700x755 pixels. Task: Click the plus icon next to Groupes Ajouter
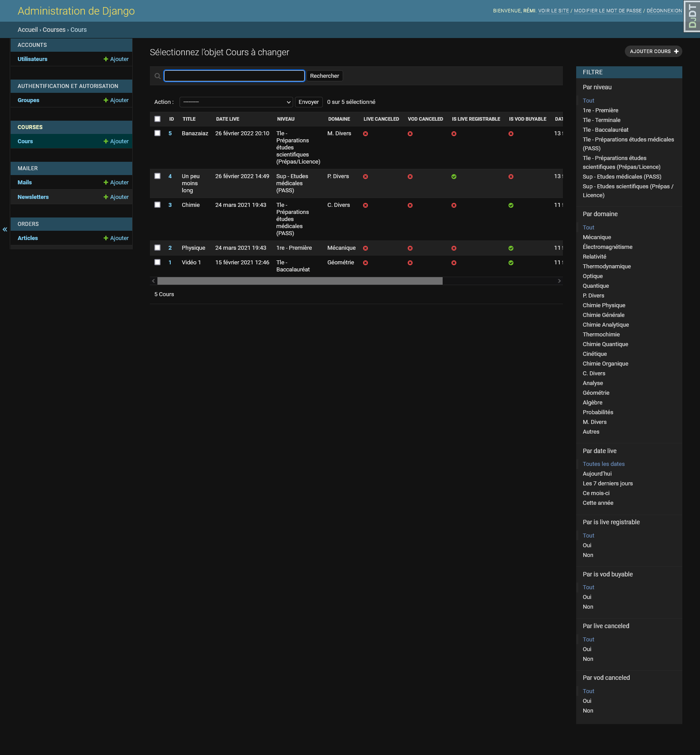point(106,100)
